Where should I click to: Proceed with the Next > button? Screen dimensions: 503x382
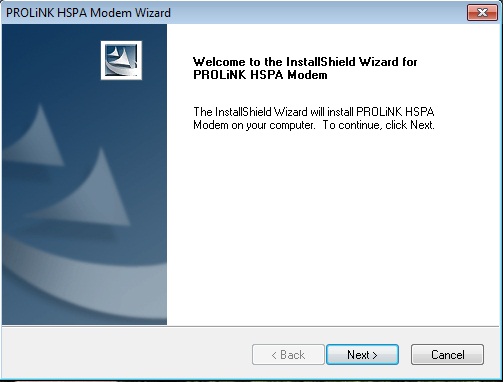click(362, 355)
